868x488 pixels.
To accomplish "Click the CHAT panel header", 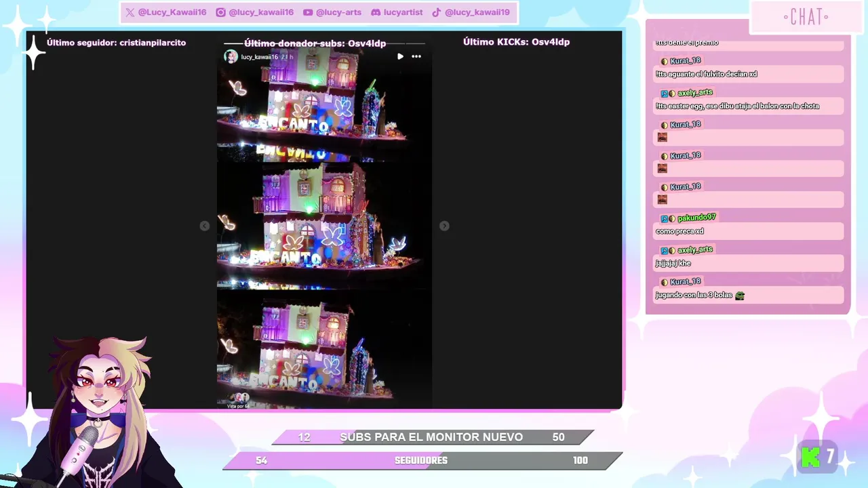I will pyautogui.click(x=806, y=17).
